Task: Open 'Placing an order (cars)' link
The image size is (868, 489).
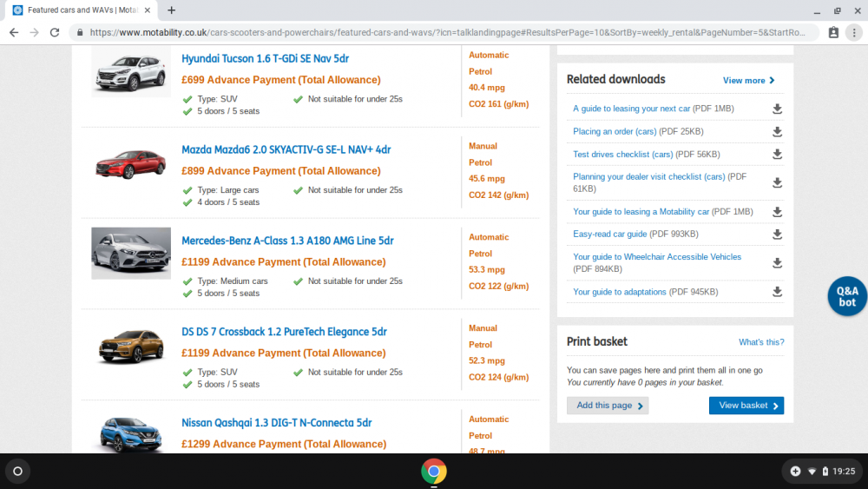Action: tap(615, 132)
